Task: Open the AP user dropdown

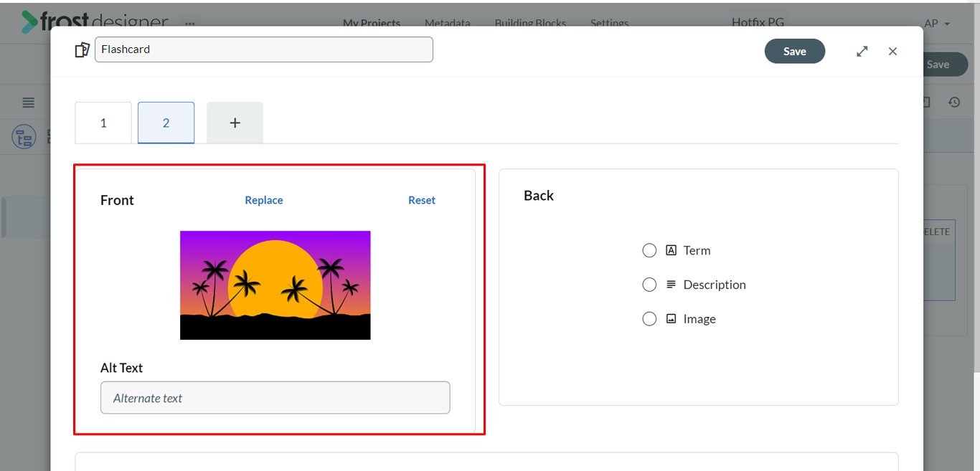Action: tap(937, 24)
